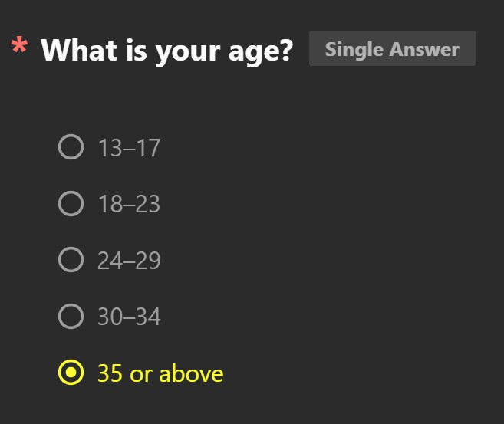Click the Single Answer badge
Screen dimensions: 504x424
[392, 48]
